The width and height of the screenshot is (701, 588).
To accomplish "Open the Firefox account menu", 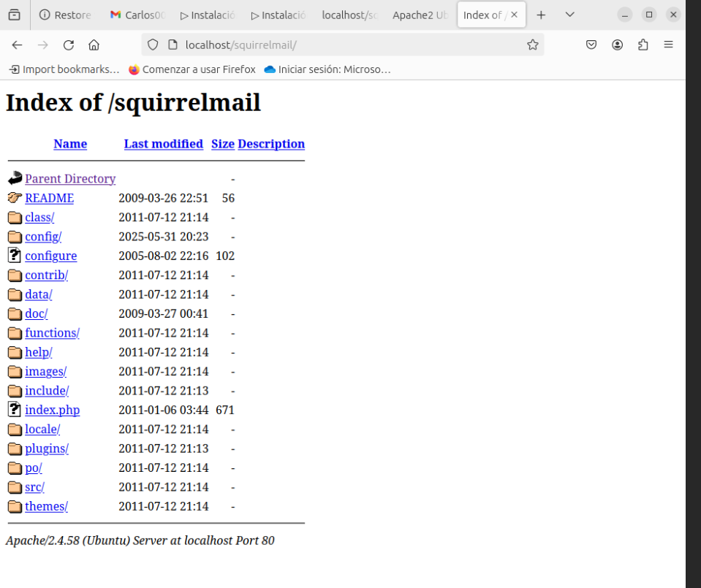I will point(618,45).
